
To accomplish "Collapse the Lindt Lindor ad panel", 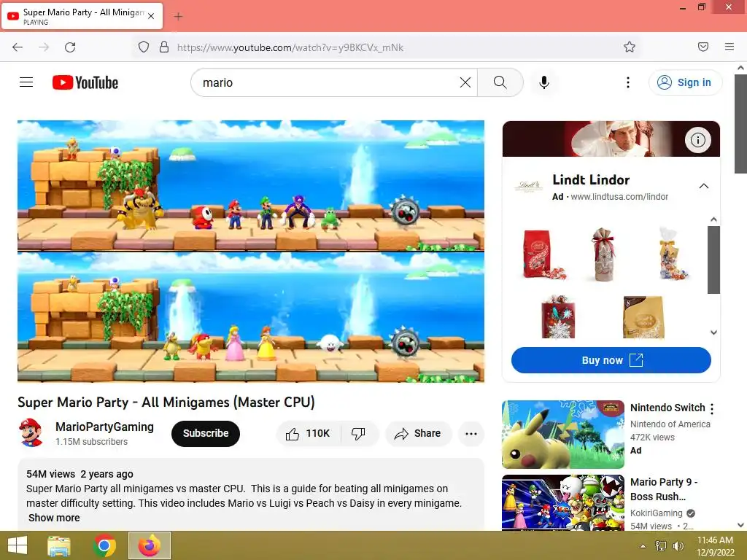I will (704, 186).
